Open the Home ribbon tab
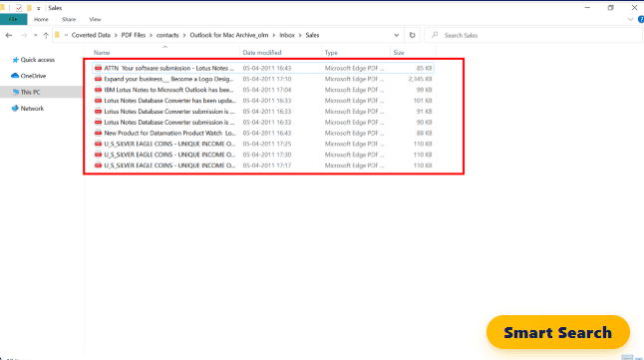644x360 pixels. point(41,19)
